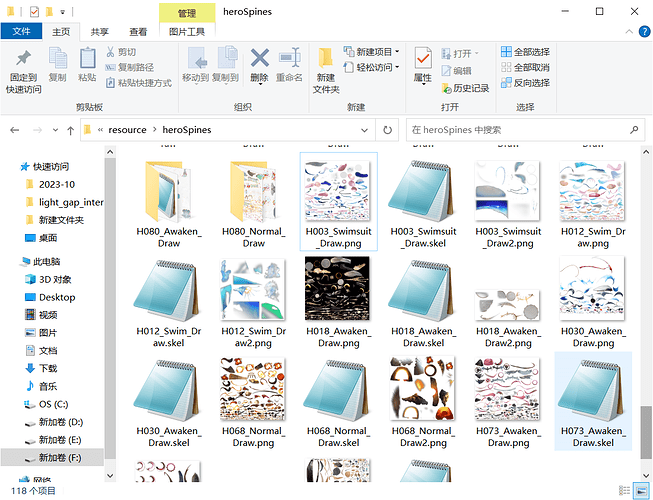Image resolution: width=653 pixels, height=500 pixels.
Task: Go up one folder with the up arrow
Action: coord(70,131)
